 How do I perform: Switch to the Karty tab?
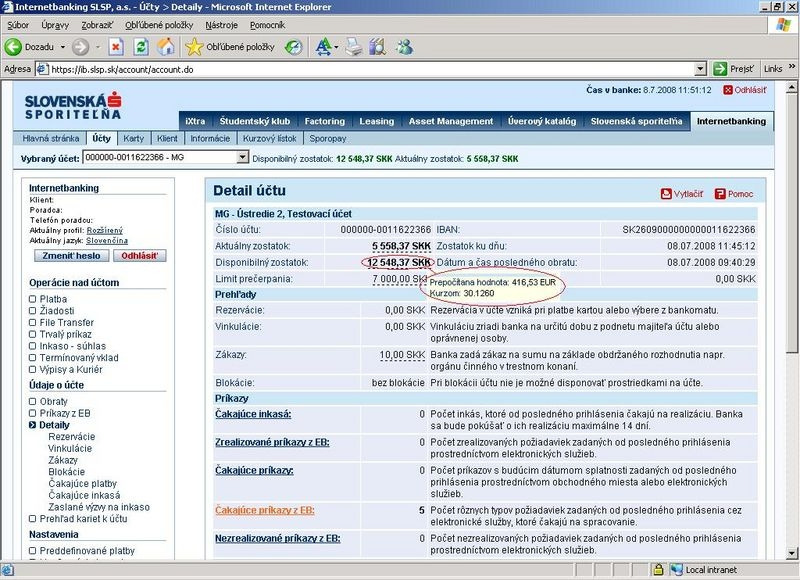[x=134, y=138]
